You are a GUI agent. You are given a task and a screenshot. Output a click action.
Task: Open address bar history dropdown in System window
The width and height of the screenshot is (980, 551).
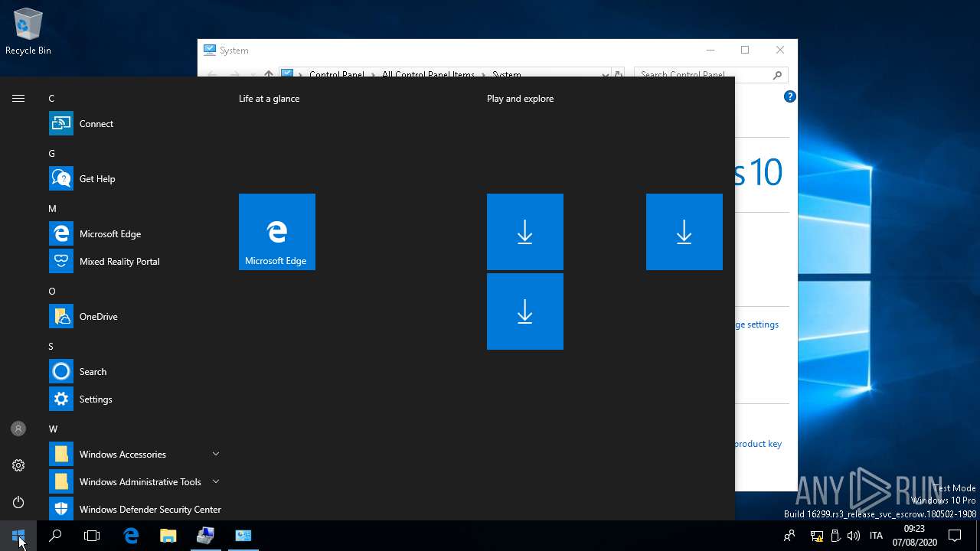[605, 74]
